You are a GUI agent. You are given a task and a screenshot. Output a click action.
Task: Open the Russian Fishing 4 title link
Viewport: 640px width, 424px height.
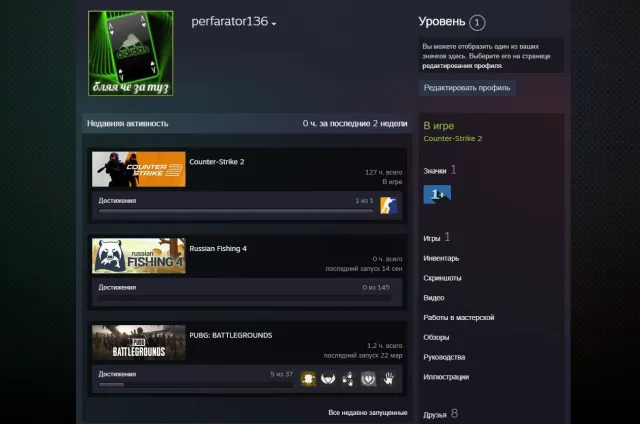[218, 249]
